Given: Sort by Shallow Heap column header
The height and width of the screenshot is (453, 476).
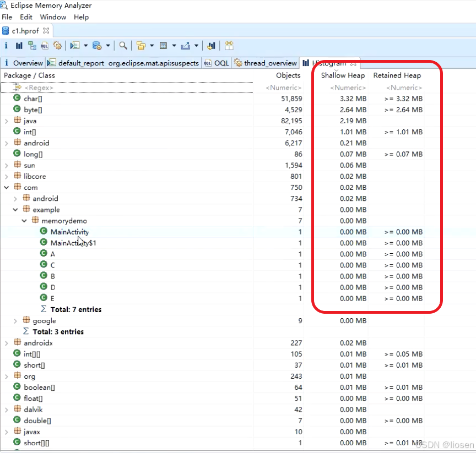Looking at the screenshot, I should (x=343, y=75).
